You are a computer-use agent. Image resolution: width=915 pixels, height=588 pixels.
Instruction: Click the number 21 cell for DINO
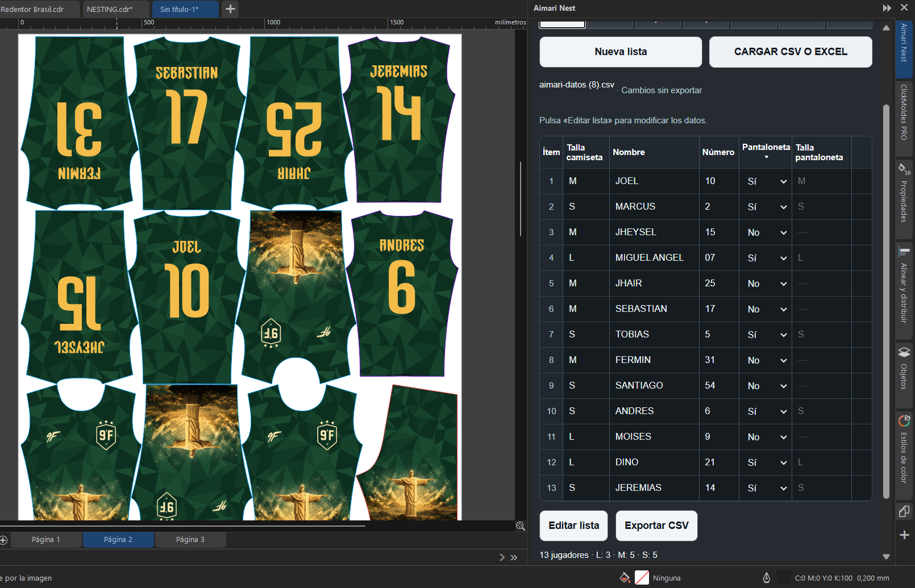coord(719,462)
